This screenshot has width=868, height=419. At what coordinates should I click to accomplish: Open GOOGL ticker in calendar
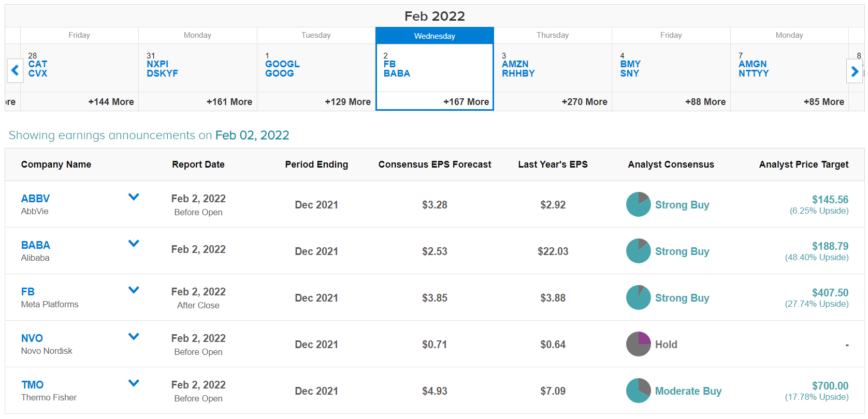[282, 64]
